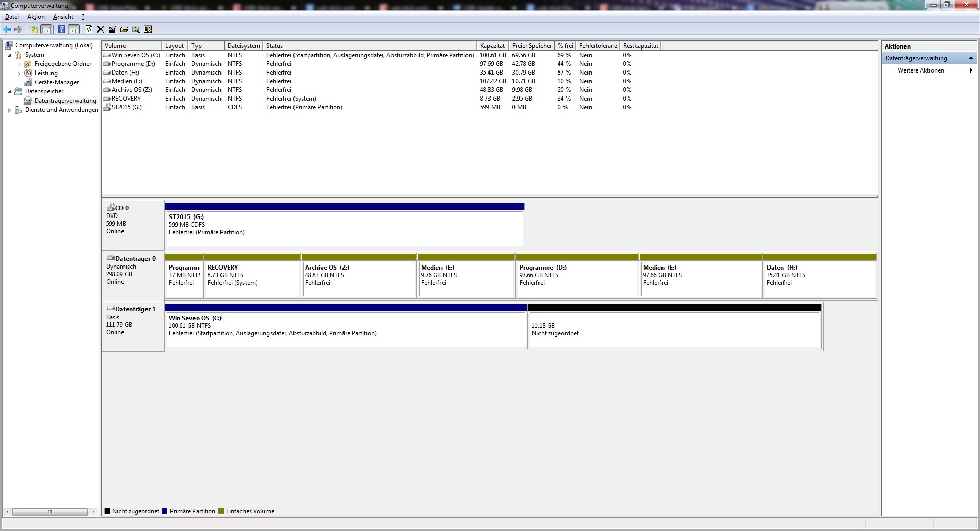
Task: Click the magnifier search toolbar icon
Action: (x=136, y=30)
